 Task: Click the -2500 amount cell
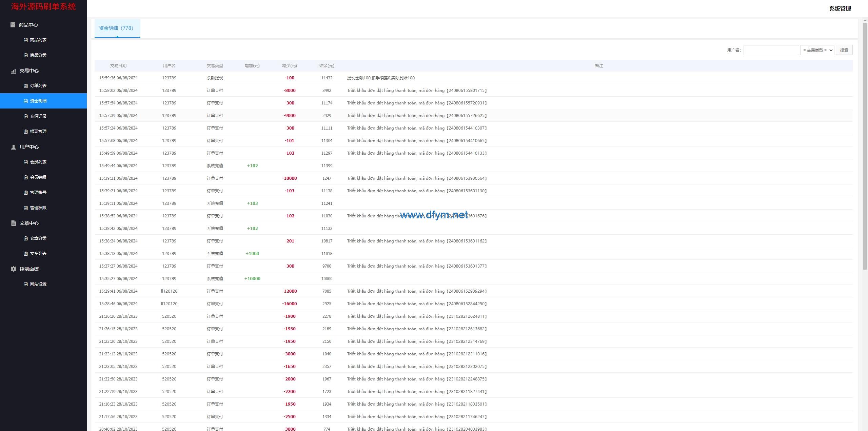(290, 417)
